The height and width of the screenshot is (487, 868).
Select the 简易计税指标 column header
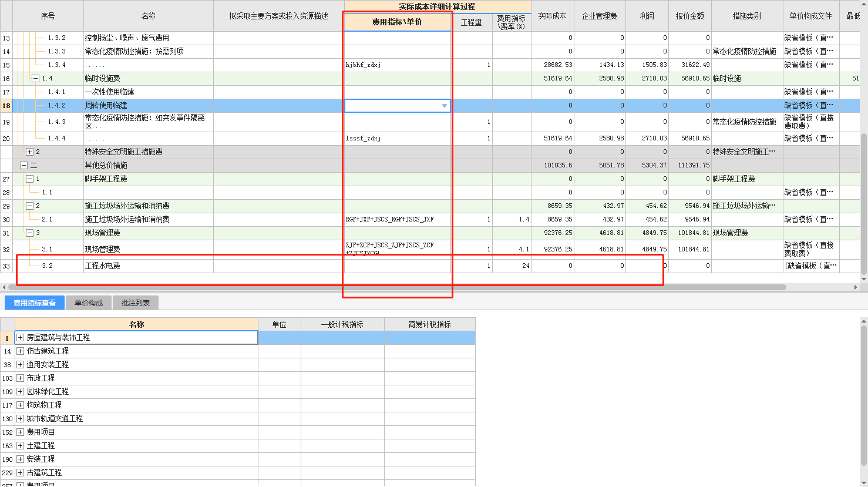point(430,324)
